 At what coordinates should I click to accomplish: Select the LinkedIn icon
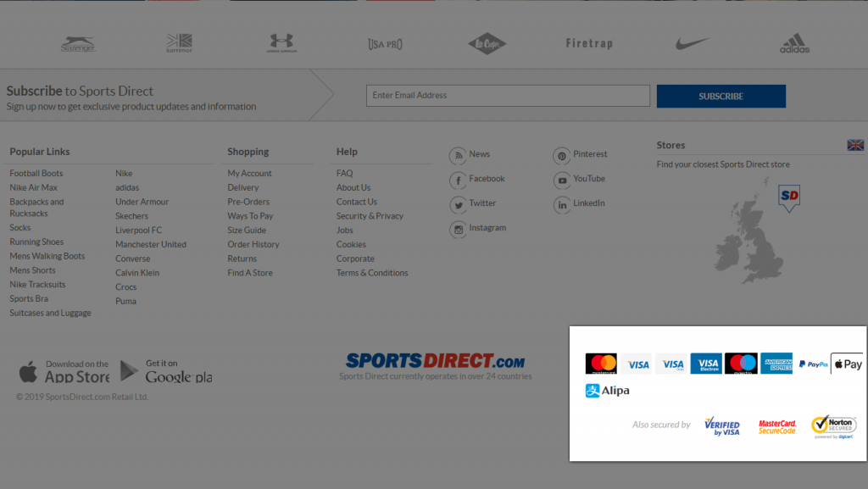point(561,203)
